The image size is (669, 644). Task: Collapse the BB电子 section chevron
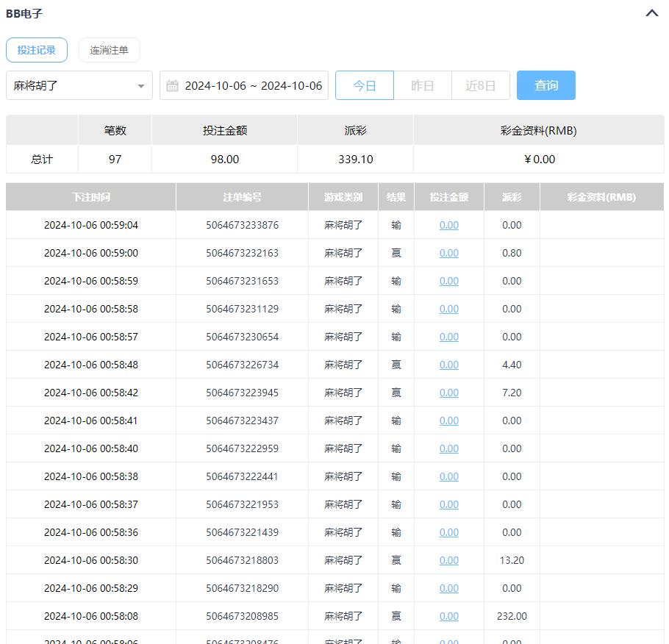click(x=651, y=13)
